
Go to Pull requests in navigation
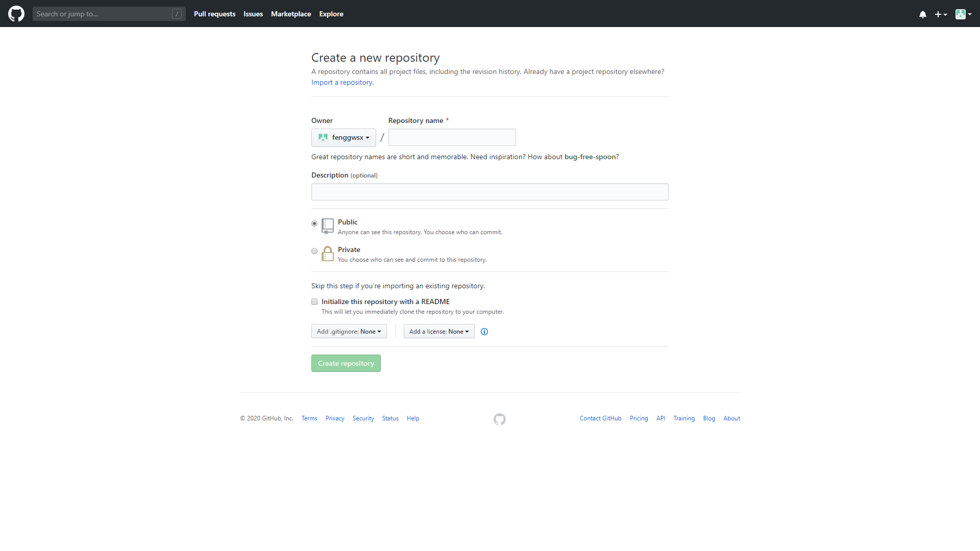coord(214,14)
